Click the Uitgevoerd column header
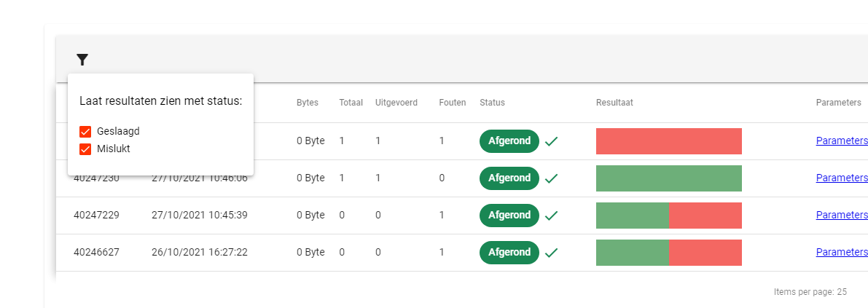Image resolution: width=868 pixels, height=308 pixels. click(396, 103)
